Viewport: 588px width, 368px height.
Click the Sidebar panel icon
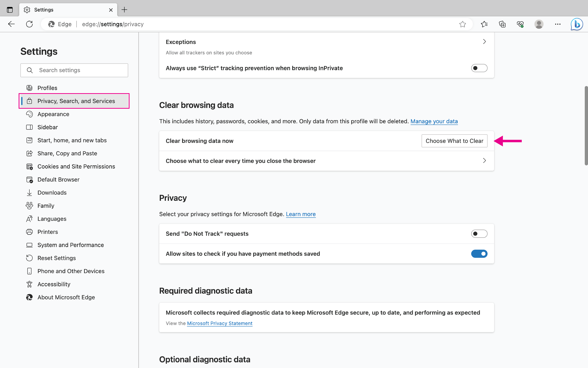[29, 127]
